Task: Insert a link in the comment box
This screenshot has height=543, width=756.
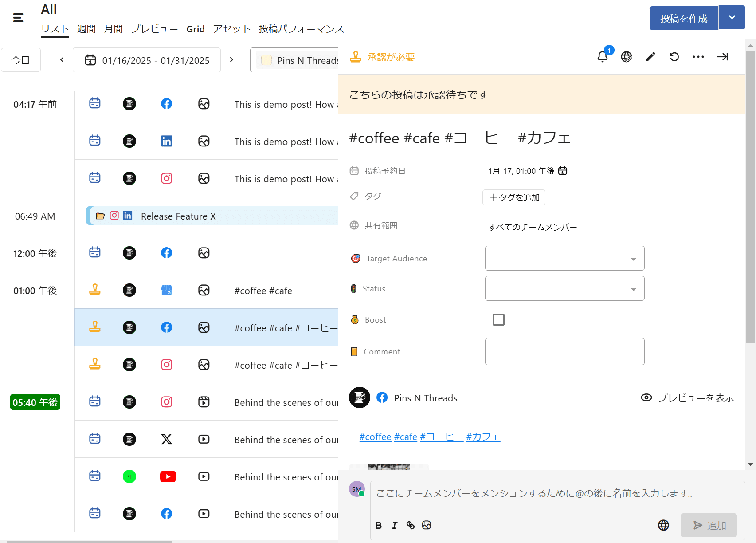Action: pos(411,525)
